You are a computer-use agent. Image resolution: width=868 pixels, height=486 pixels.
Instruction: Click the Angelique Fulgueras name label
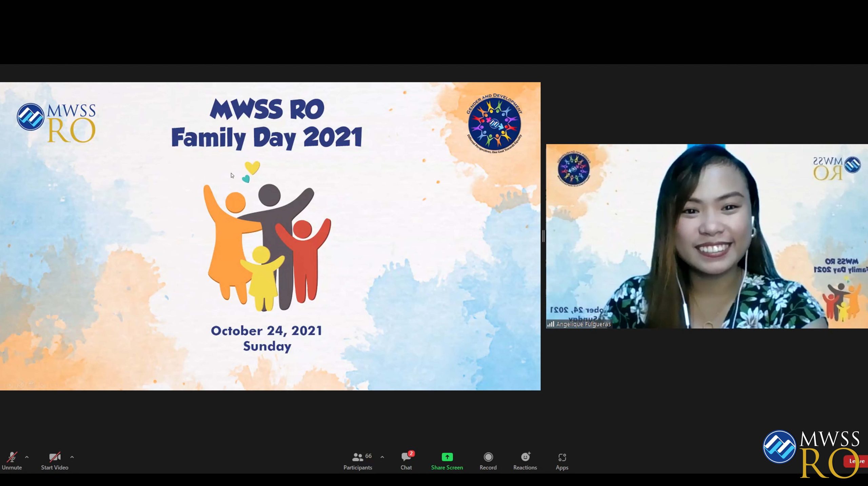tap(583, 324)
